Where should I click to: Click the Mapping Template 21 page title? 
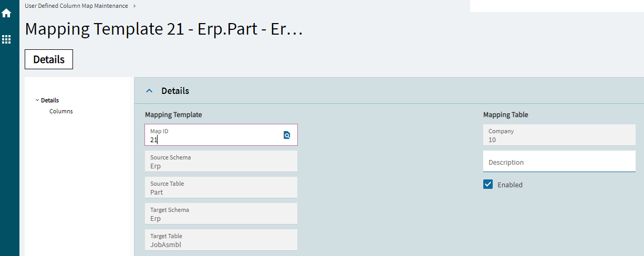pos(164,29)
